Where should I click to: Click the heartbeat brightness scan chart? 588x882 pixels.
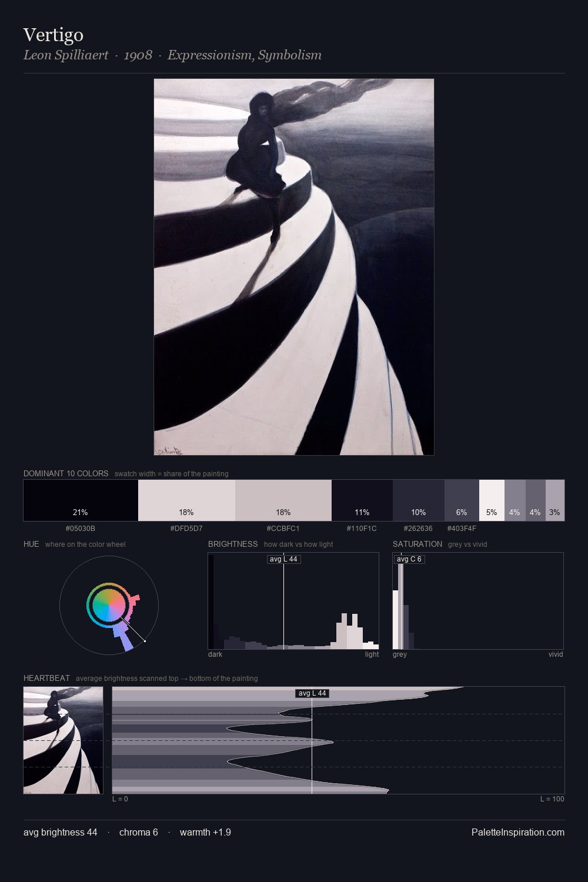[x=338, y=740]
